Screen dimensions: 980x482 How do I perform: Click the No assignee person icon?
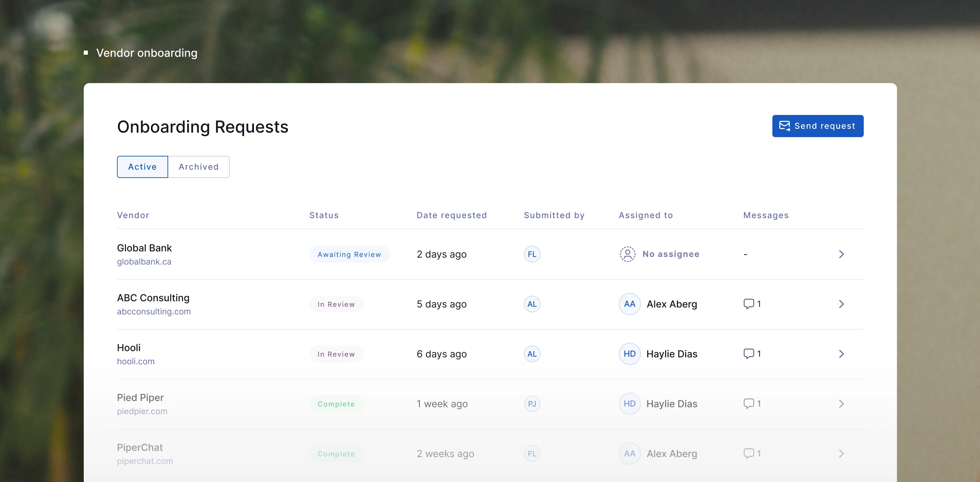click(x=627, y=254)
